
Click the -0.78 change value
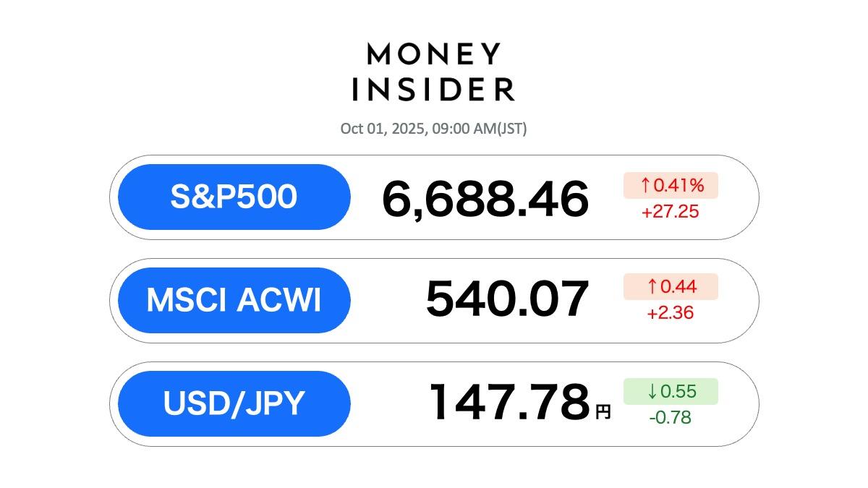[x=670, y=417]
